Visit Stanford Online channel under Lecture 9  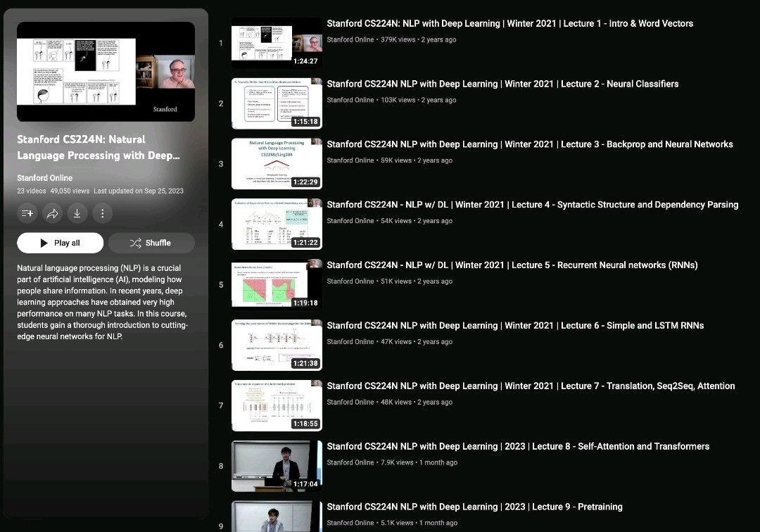350,523
